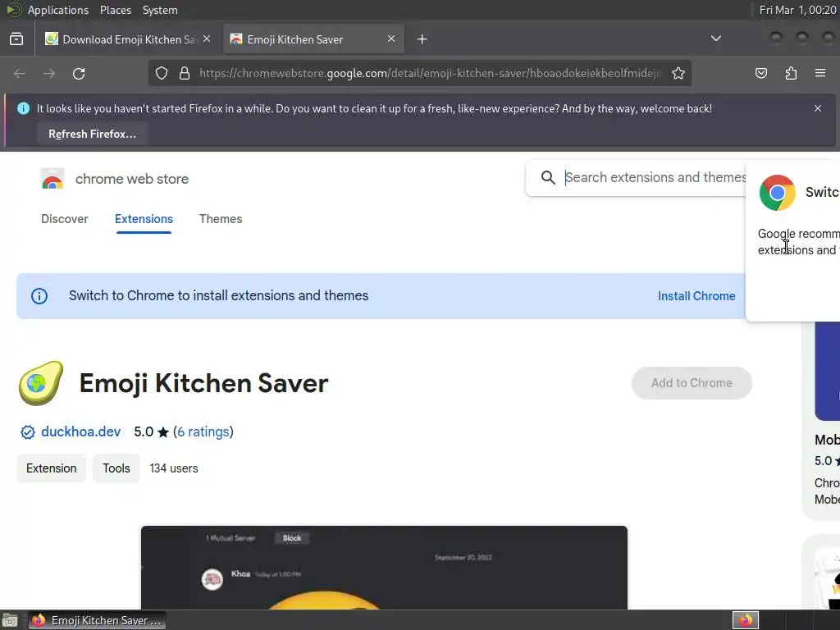The image size is (840, 630).
Task: Click the extension preview screenshot
Action: click(x=384, y=568)
